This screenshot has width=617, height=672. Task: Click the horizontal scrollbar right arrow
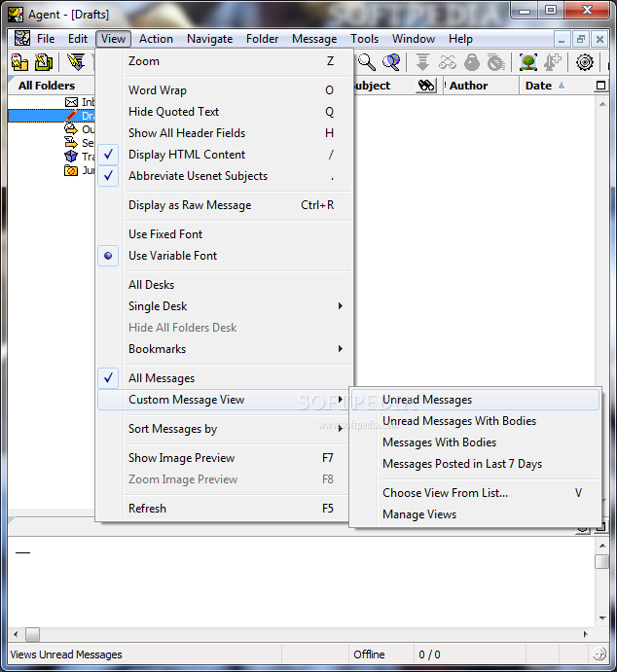coord(586,634)
